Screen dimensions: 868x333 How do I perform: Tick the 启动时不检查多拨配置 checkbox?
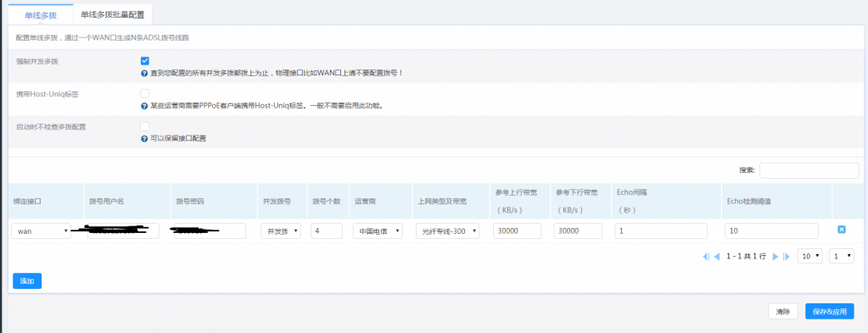point(145,126)
